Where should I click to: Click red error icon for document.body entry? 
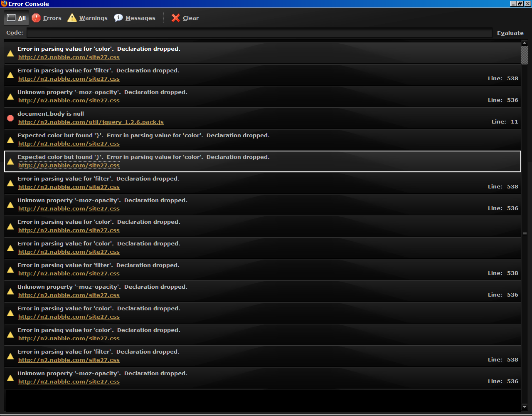pyautogui.click(x=10, y=118)
